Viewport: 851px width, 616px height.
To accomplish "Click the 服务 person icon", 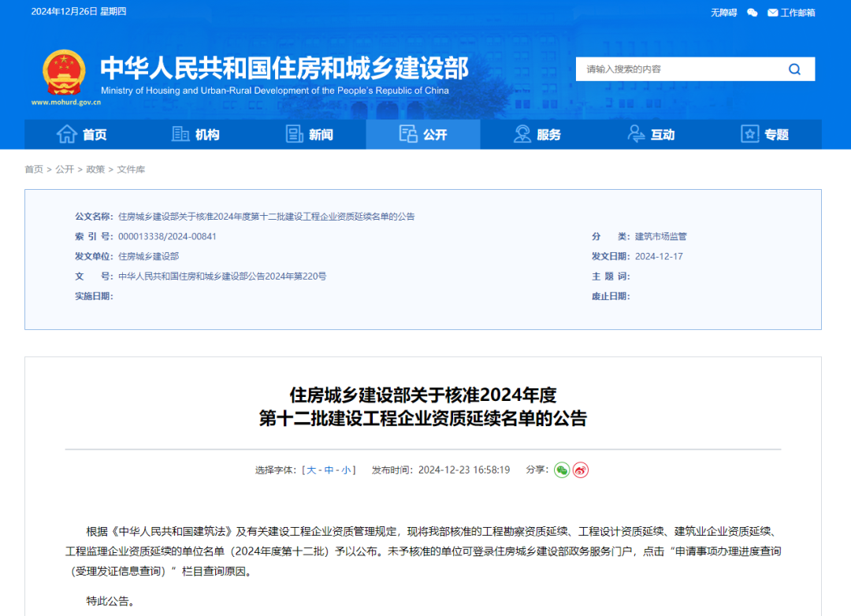I will coord(522,134).
